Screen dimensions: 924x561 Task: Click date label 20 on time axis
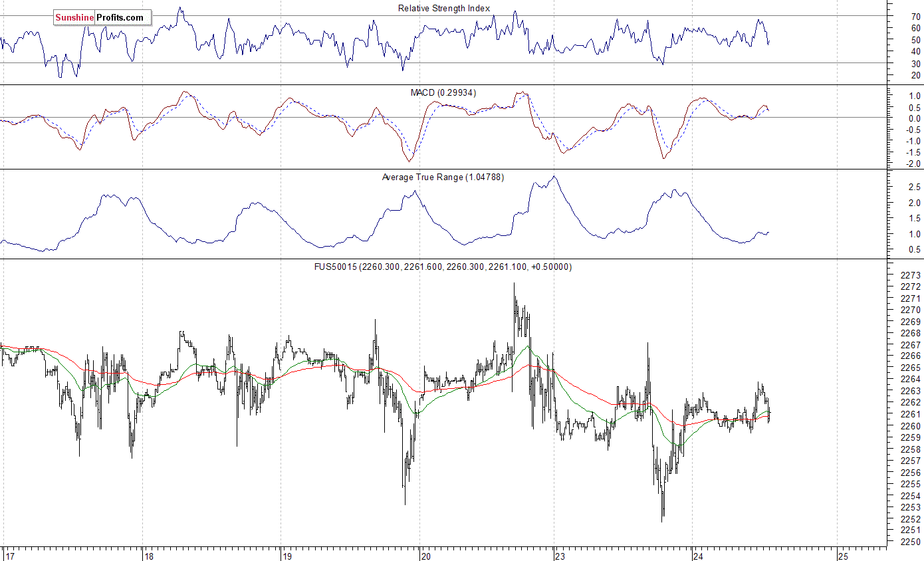click(426, 556)
